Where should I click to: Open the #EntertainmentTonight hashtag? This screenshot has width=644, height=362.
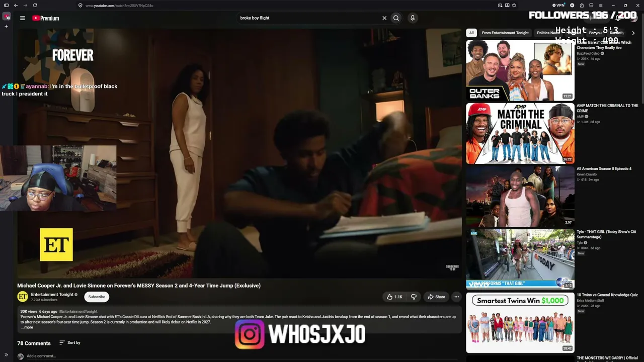(x=78, y=312)
